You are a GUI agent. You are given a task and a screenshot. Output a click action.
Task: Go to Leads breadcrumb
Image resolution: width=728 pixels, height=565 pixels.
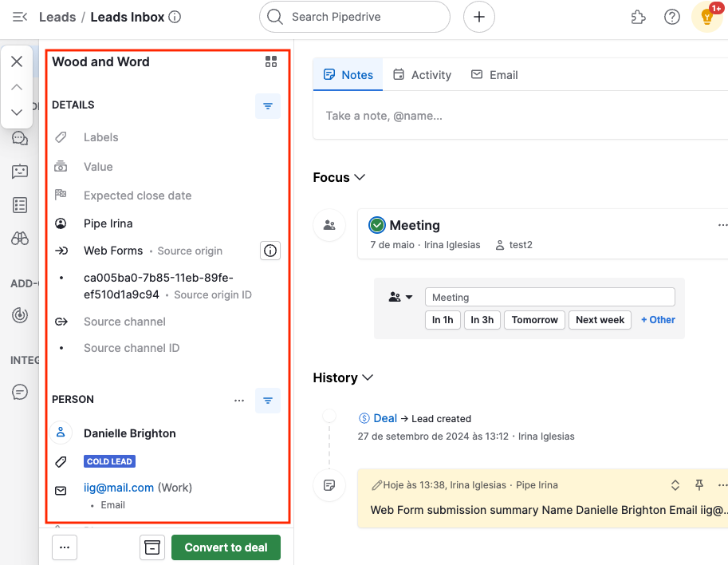57,18
